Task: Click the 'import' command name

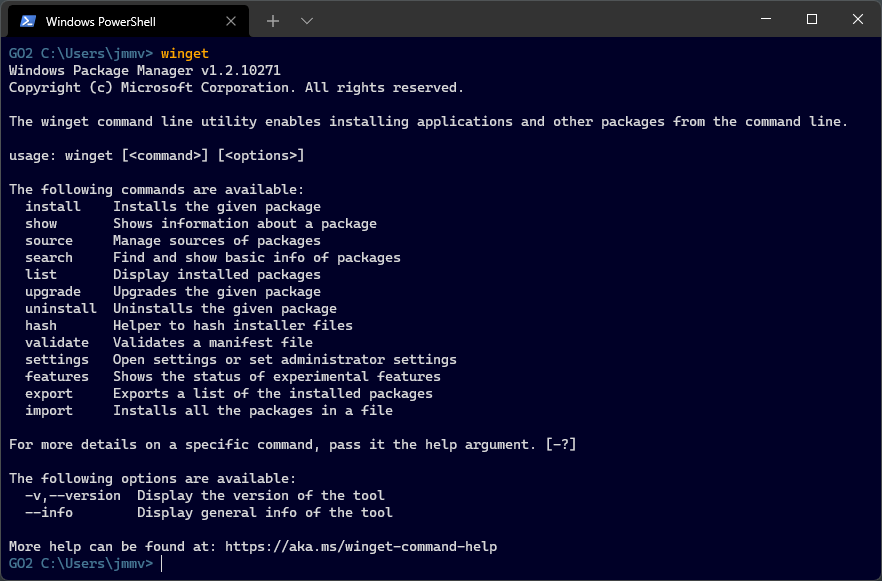Action: [49, 411]
